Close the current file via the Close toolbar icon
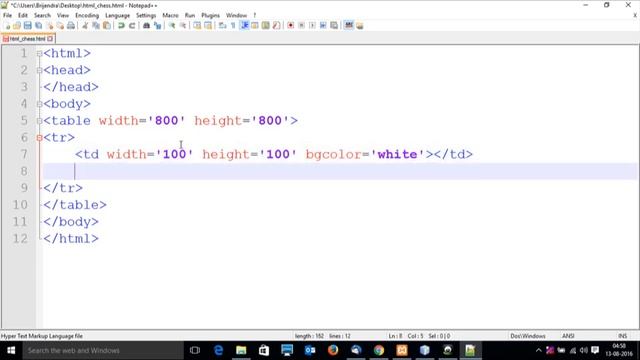 [49, 25]
